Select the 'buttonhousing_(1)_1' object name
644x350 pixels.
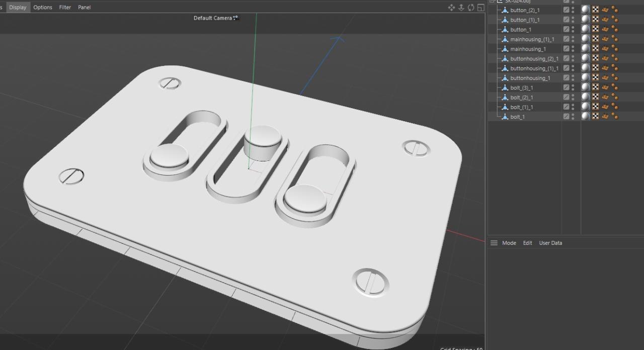pyautogui.click(x=534, y=68)
